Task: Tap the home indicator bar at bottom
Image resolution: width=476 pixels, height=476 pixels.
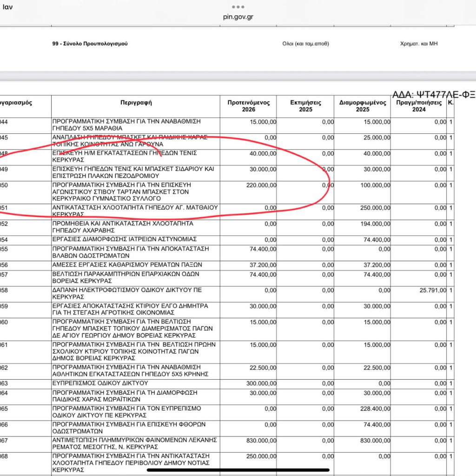Action: (x=238, y=470)
